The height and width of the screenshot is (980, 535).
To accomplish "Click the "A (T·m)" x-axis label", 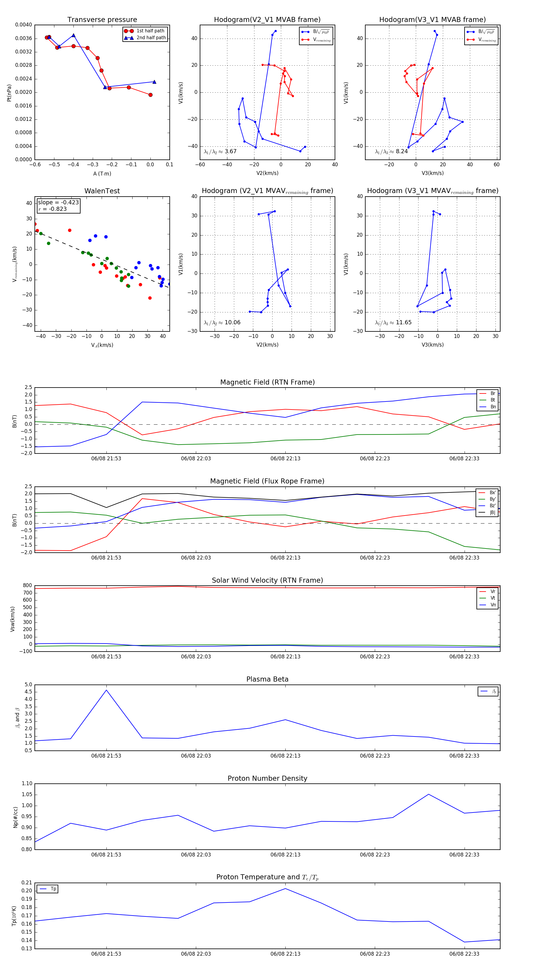I will tap(102, 173).
